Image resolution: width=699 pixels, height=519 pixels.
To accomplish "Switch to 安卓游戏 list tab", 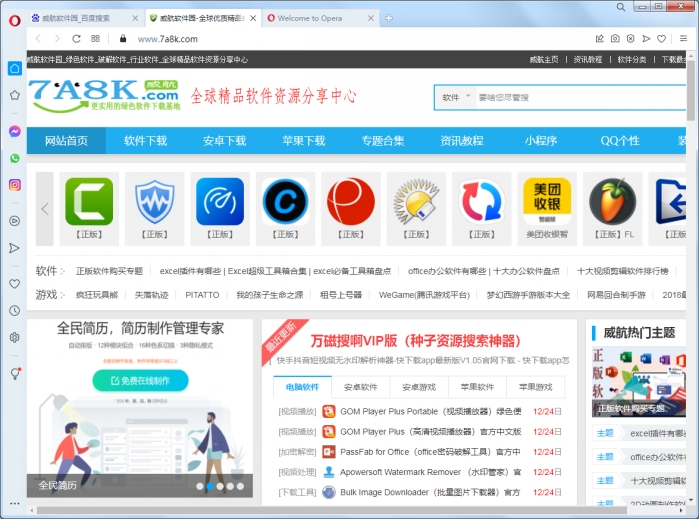I will [x=419, y=387].
